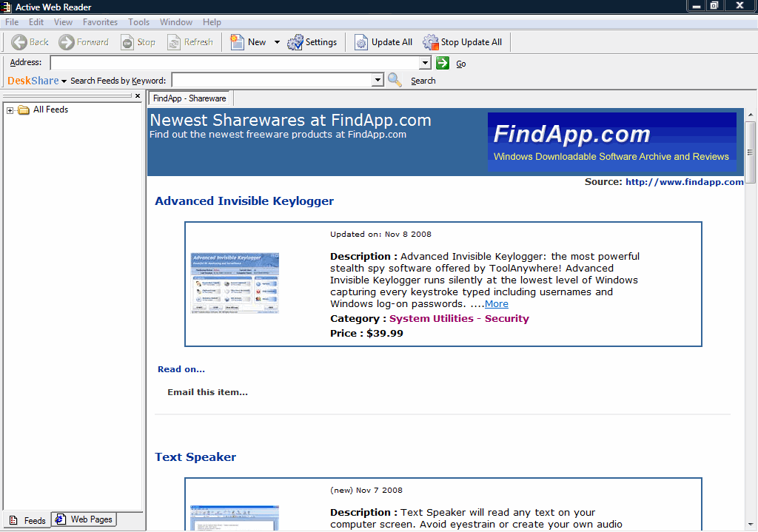The height and width of the screenshot is (532, 758).
Task: Click Stop Update All icon
Action: click(431, 42)
